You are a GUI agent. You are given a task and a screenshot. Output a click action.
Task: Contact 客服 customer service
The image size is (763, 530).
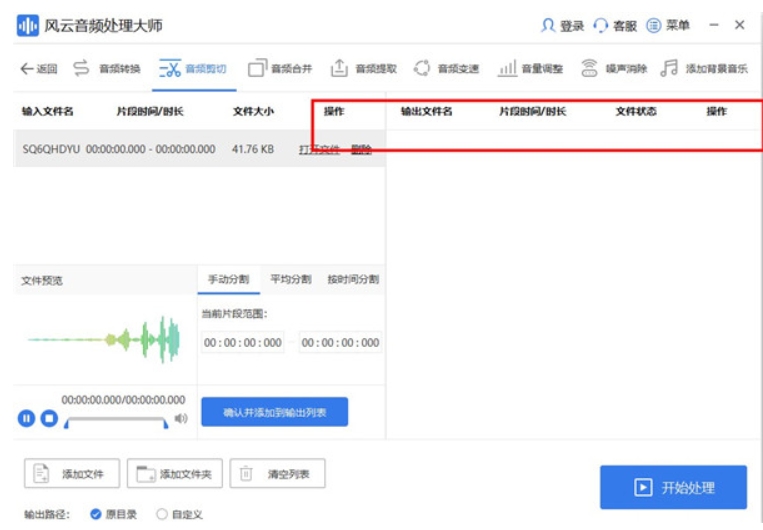(x=615, y=25)
